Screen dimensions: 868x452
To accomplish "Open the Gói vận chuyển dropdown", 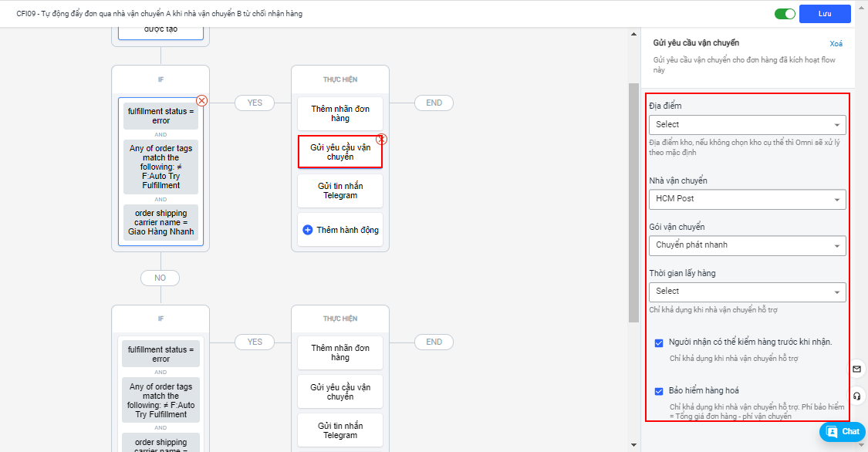I will [x=747, y=245].
